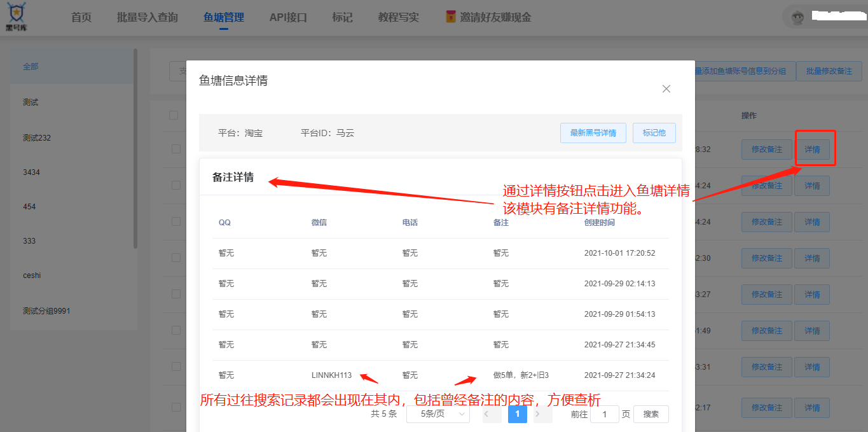Click the user avatar icon
Screen dimensions: 868x432
pyautogui.click(x=797, y=17)
